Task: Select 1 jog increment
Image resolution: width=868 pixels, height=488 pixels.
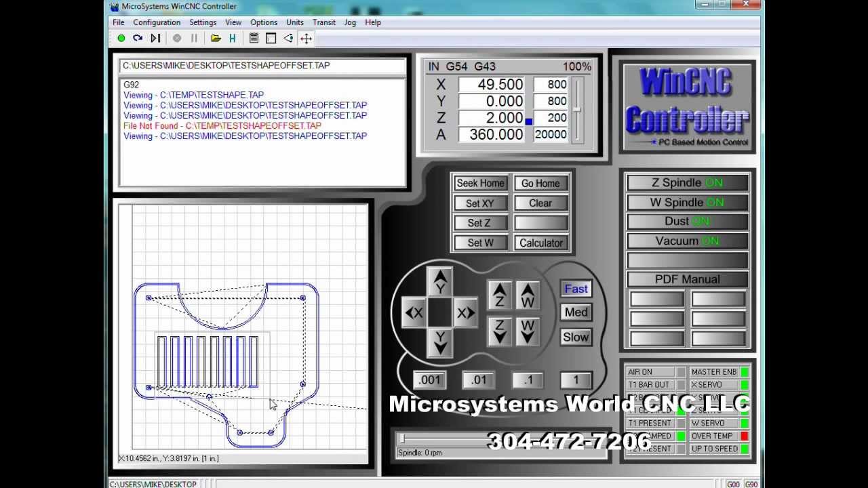Action: (576, 380)
